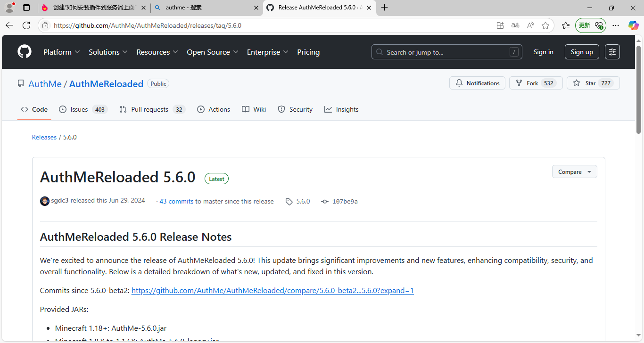Click the Public visibility label

click(x=158, y=83)
